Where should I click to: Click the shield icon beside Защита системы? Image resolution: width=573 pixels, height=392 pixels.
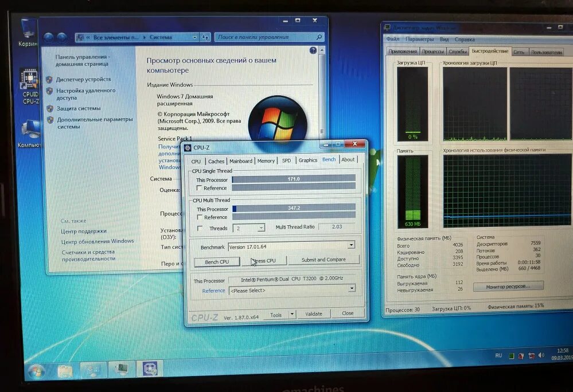50,108
